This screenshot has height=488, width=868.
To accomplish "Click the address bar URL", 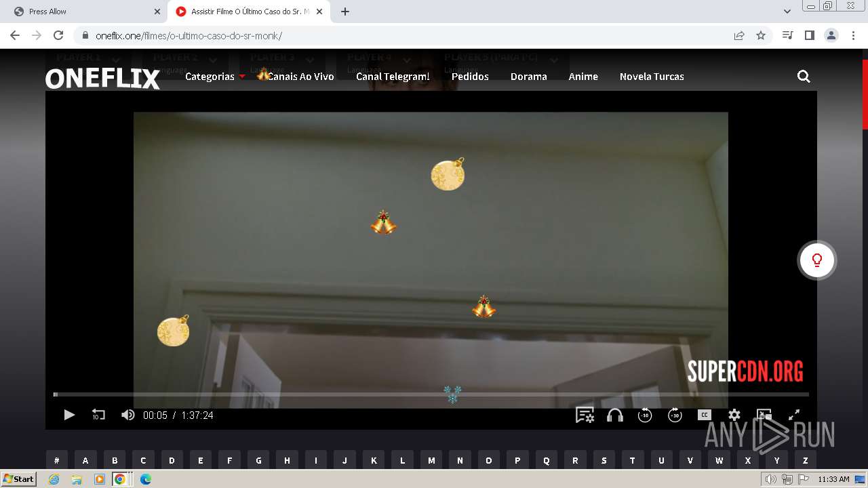I will pos(189,36).
